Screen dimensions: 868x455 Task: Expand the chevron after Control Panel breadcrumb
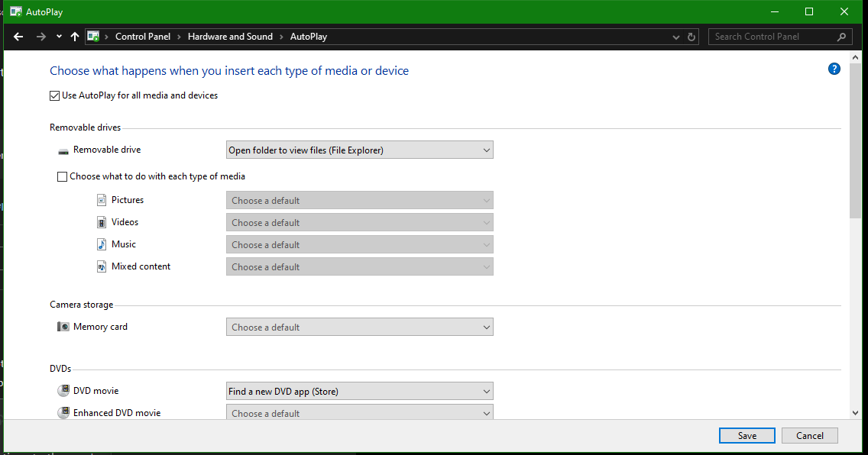point(180,37)
